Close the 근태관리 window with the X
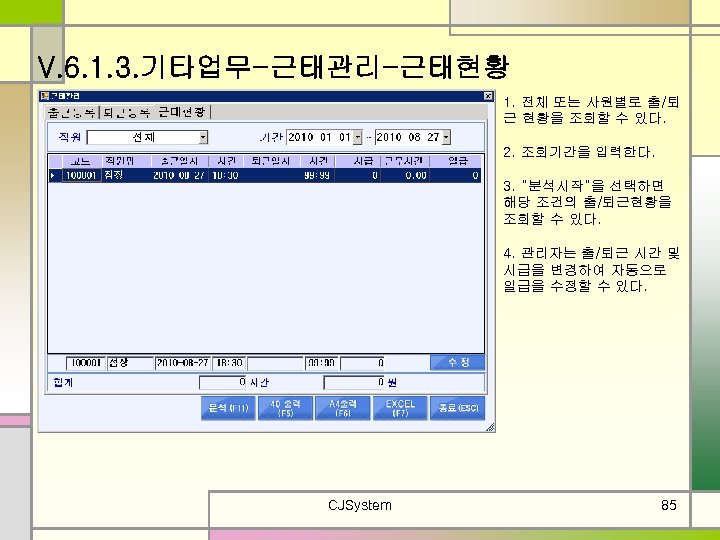This screenshot has height=540, width=720. coord(488,96)
